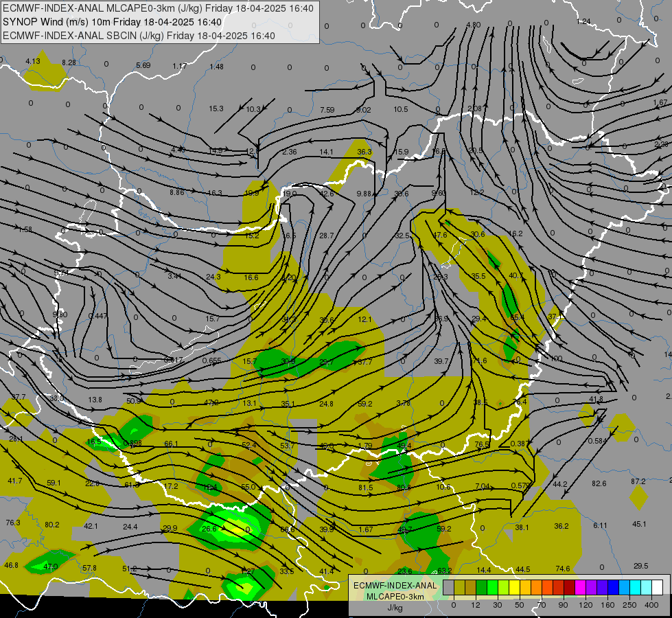Click the 12 tick label in legend

(476, 605)
